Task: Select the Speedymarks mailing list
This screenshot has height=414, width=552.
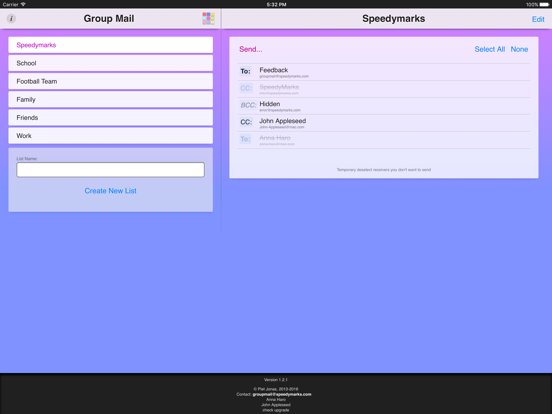Action: pyautogui.click(x=111, y=45)
